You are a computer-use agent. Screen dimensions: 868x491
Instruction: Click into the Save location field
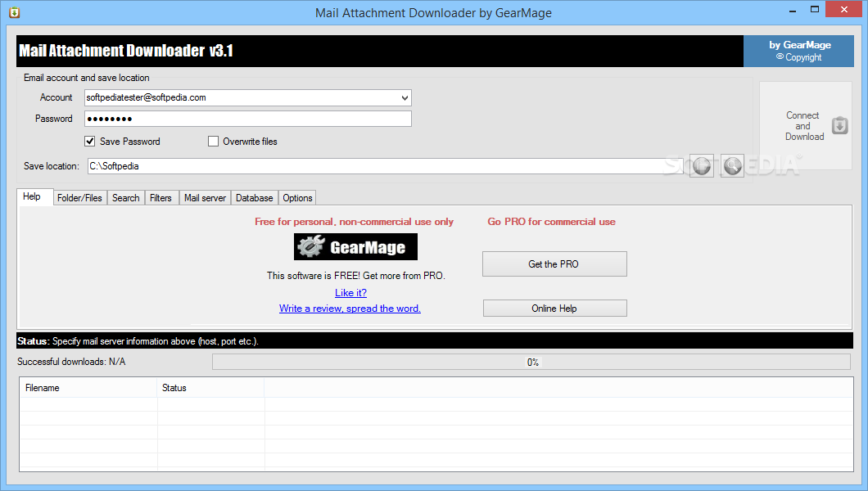(x=386, y=166)
